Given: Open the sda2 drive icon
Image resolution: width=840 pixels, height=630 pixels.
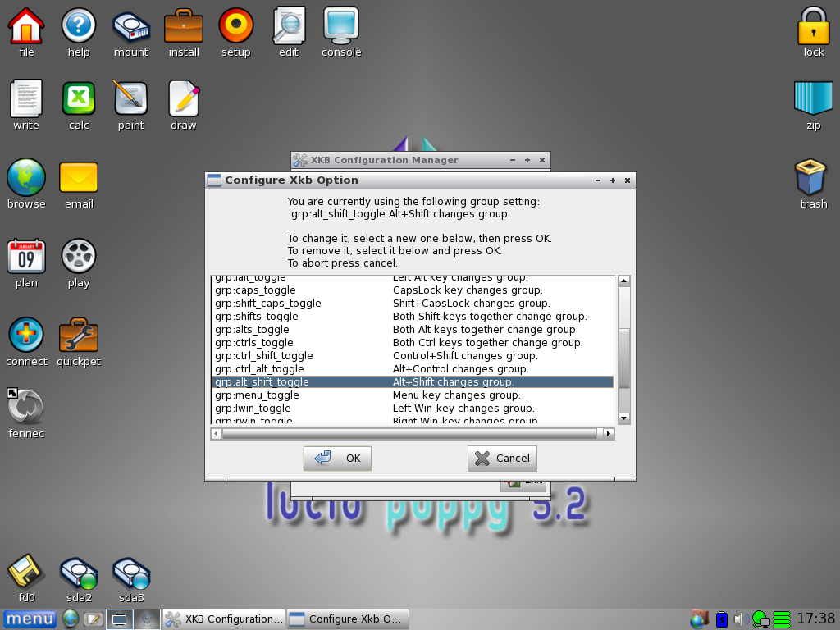Looking at the screenshot, I should click(78, 573).
